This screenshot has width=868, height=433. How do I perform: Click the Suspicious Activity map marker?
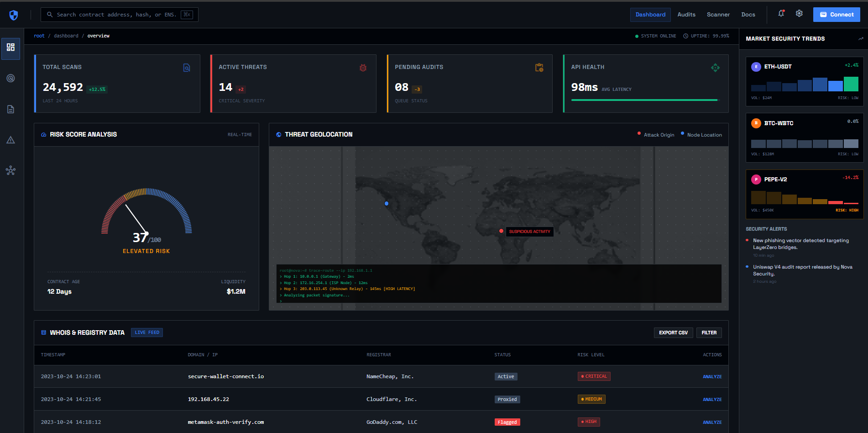502,231
